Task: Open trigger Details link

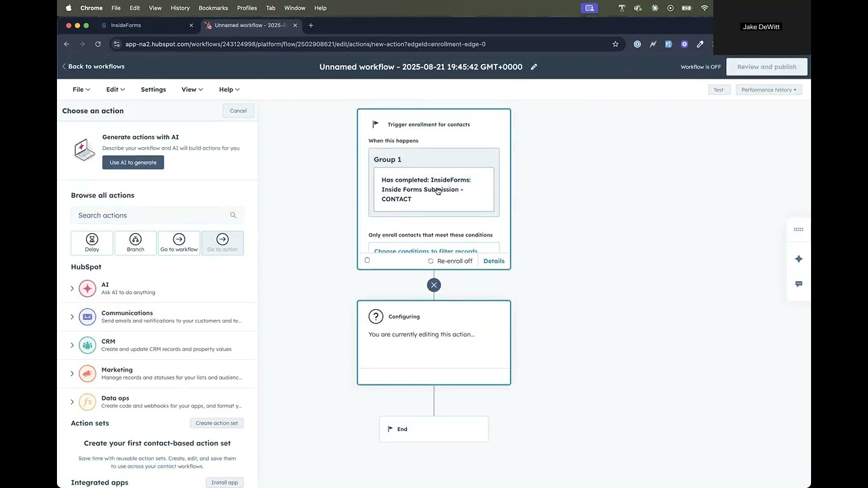Action: pyautogui.click(x=494, y=261)
